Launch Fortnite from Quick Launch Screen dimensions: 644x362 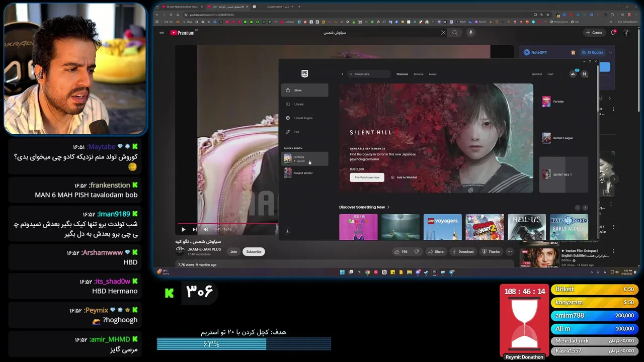(x=305, y=158)
